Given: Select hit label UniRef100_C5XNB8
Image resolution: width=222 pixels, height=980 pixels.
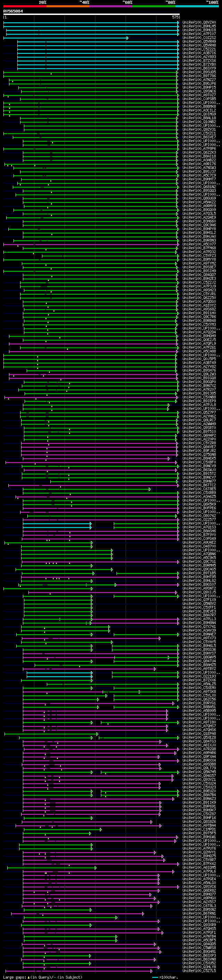Looking at the screenshot, I should coord(199,398).
